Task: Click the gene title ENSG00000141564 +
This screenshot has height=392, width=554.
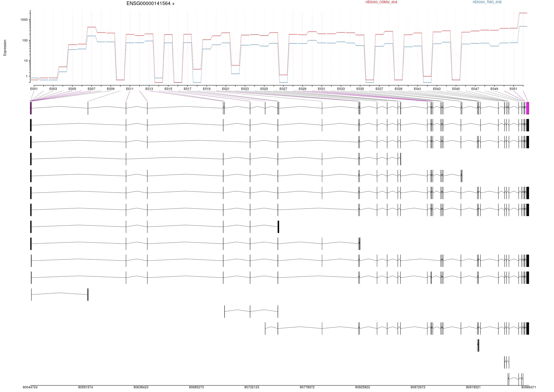Action: pyautogui.click(x=151, y=4)
